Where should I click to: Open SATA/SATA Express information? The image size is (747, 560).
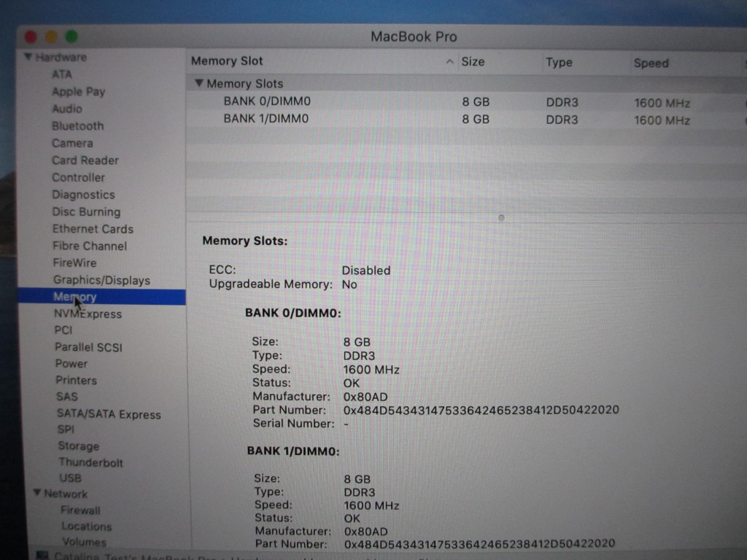coord(109,414)
